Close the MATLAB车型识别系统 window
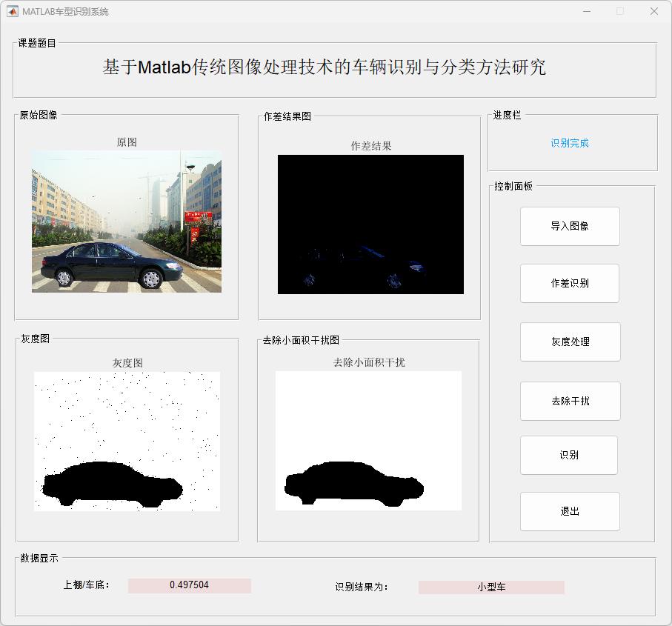Viewport: 672px width, 626px height. (653, 11)
